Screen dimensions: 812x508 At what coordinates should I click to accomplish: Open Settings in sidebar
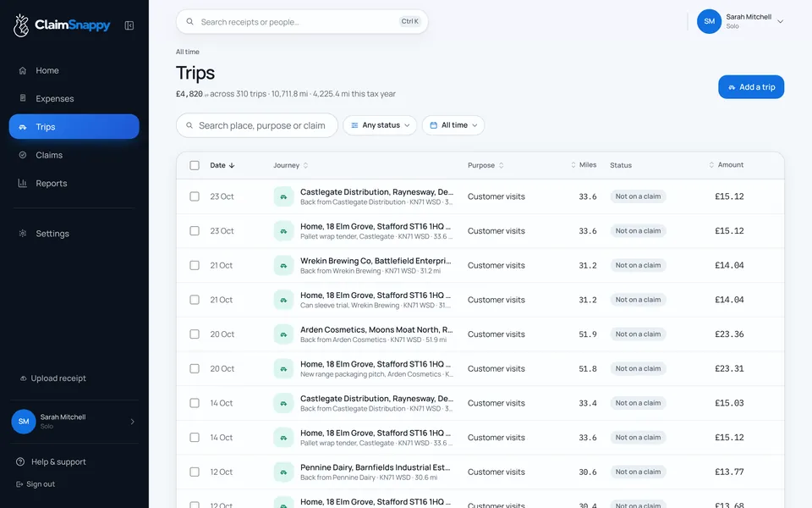(x=74, y=234)
